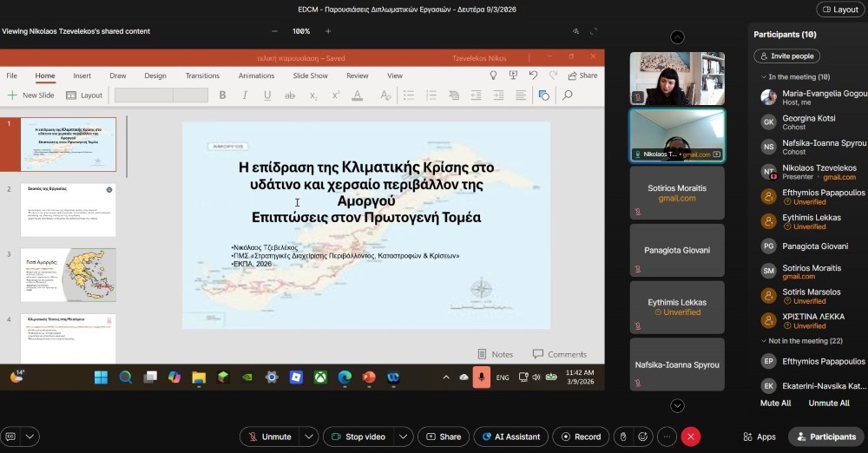The height and width of the screenshot is (453, 868).
Task: Click Invite people button
Action: pyautogui.click(x=786, y=56)
